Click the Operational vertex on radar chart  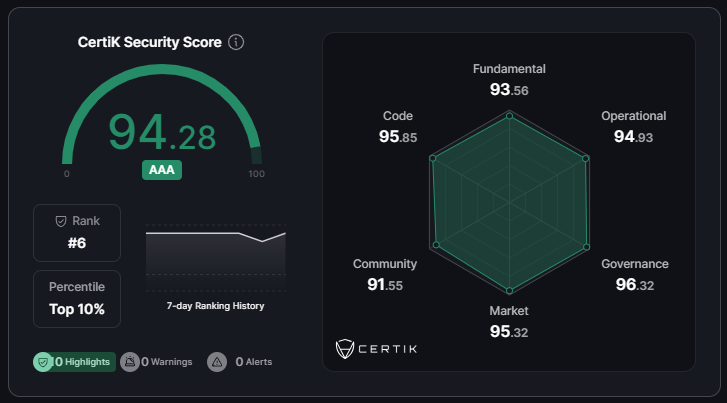(586, 159)
